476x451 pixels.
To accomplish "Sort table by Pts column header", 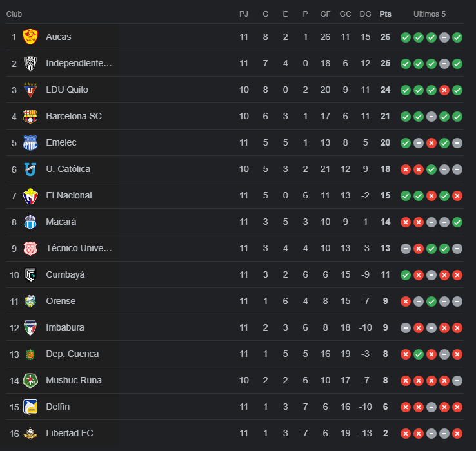I will point(385,14).
